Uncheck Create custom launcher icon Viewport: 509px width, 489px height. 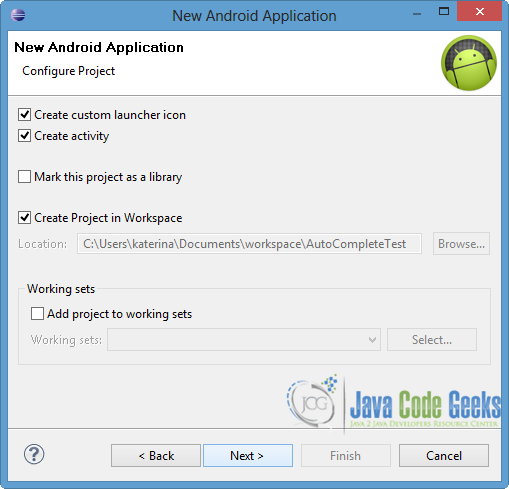(x=25, y=114)
